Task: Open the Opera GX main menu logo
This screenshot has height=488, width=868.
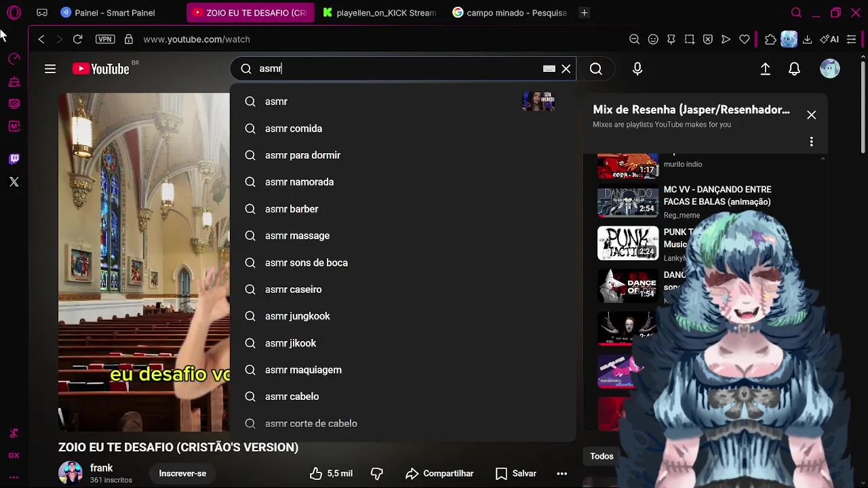Action: click(x=14, y=12)
